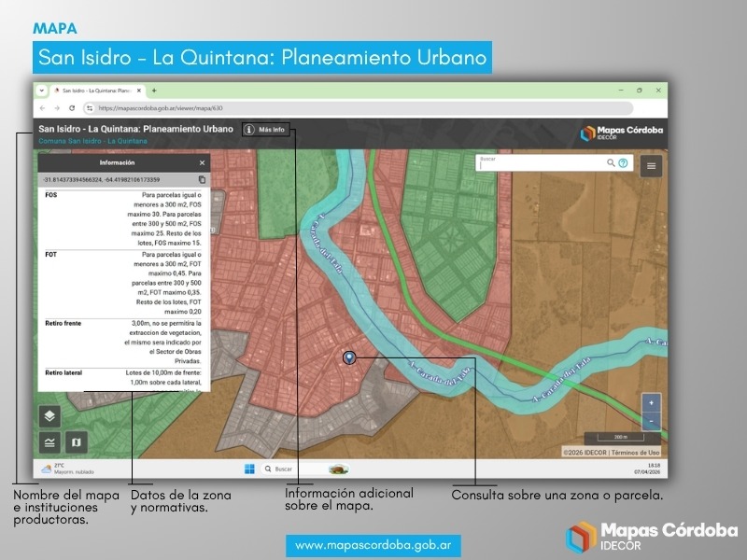The image size is (747, 560).
Task: Click the Más Info button
Action: (264, 130)
